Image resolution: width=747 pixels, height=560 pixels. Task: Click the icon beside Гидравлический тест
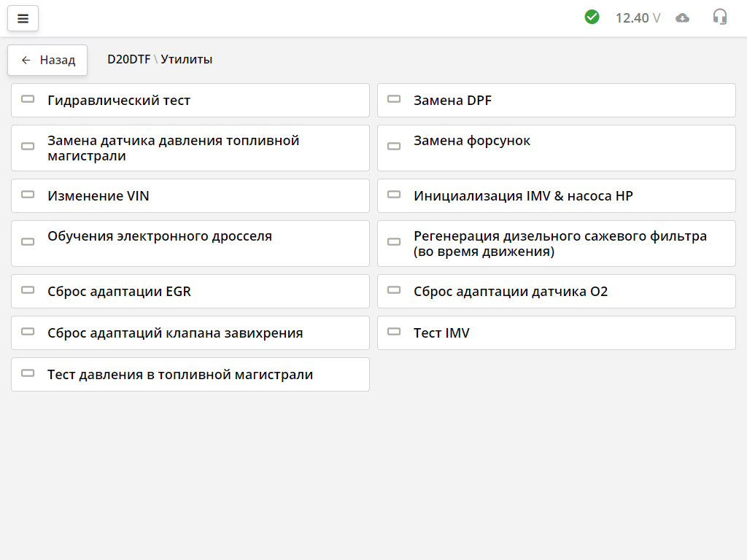coord(28,99)
